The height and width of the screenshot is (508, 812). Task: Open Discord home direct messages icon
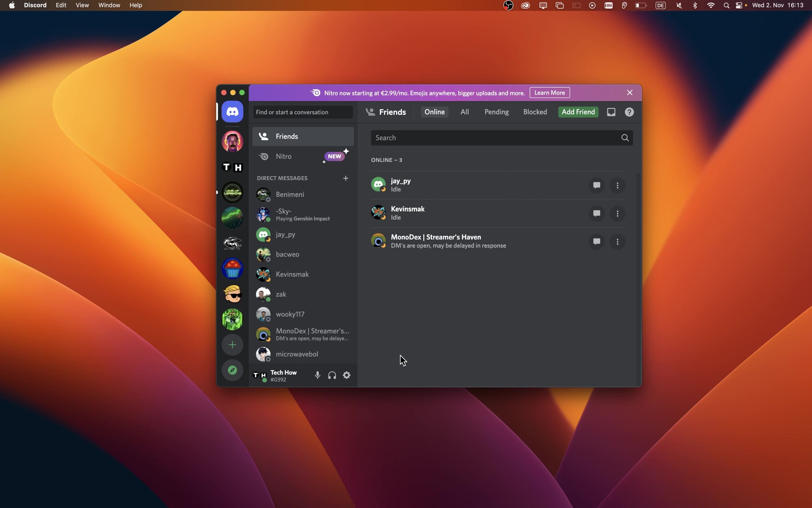tap(232, 112)
